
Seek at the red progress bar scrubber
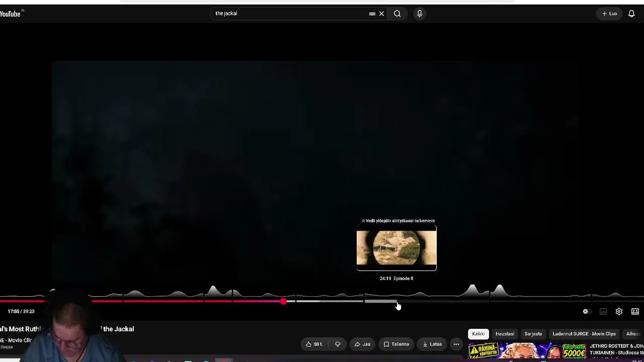point(284,301)
